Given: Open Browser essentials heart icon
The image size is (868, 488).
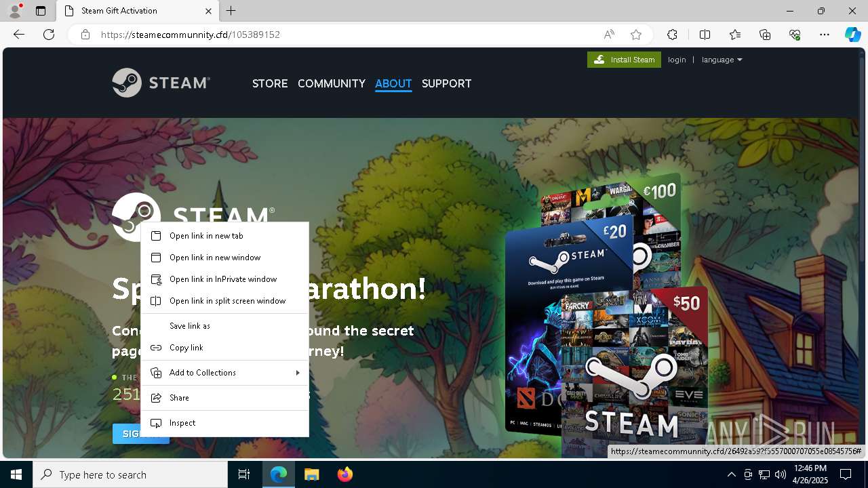Looking at the screenshot, I should [x=795, y=35].
